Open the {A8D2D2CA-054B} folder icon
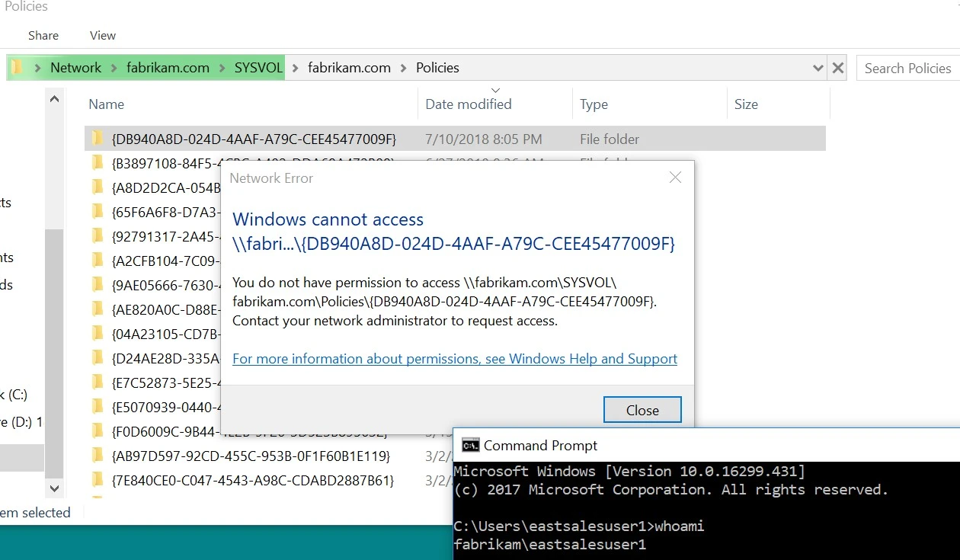This screenshot has height=560, width=960. click(x=96, y=187)
